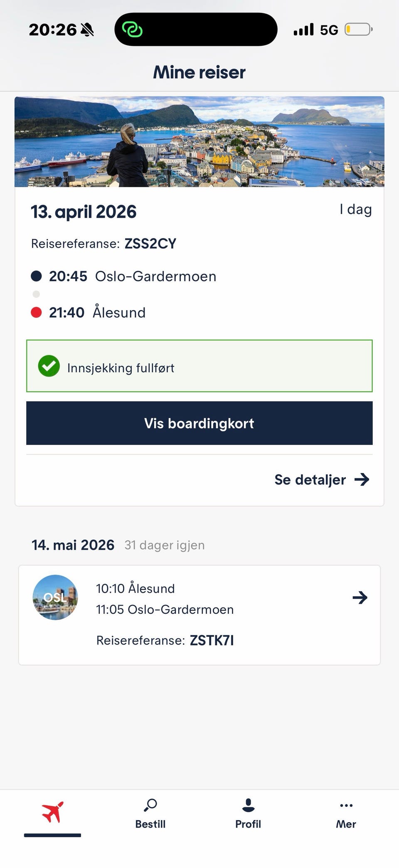This screenshot has width=399, height=868.
Task: Expand the 14. mai trip arrow
Action: [x=360, y=598]
